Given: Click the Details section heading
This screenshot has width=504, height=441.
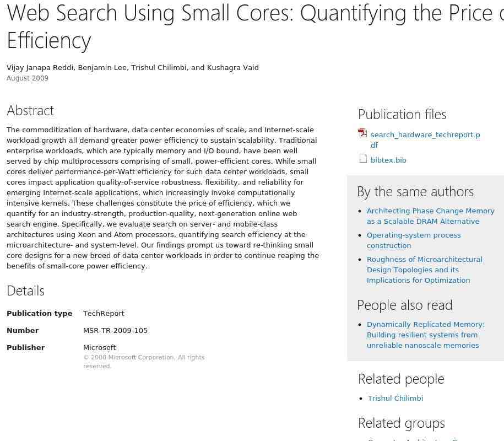Looking at the screenshot, I should pyautogui.click(x=25, y=291).
